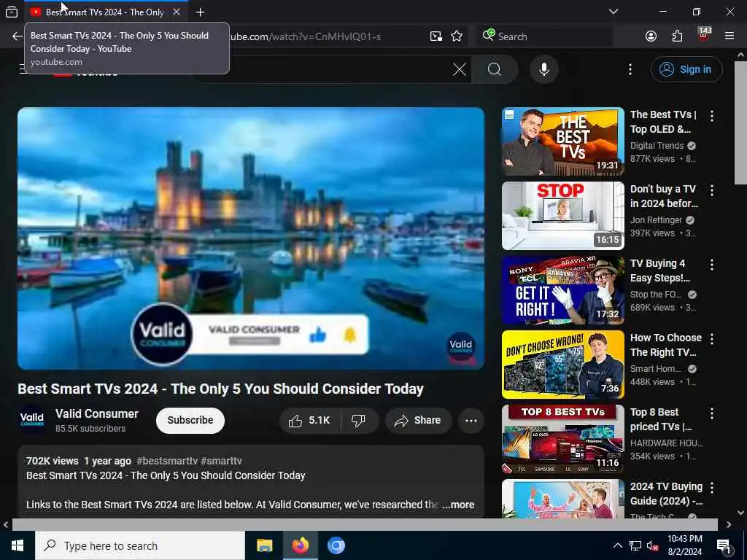
Task: Share this video
Action: coord(418,421)
